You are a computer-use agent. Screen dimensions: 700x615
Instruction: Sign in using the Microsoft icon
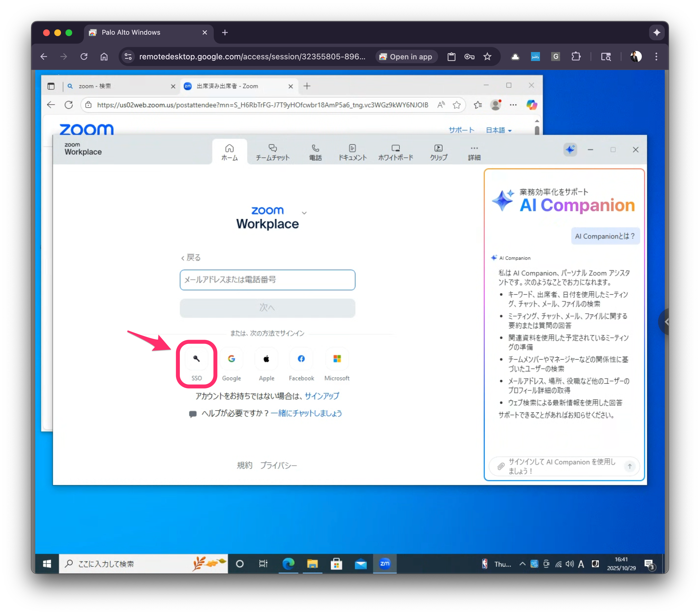[337, 359]
